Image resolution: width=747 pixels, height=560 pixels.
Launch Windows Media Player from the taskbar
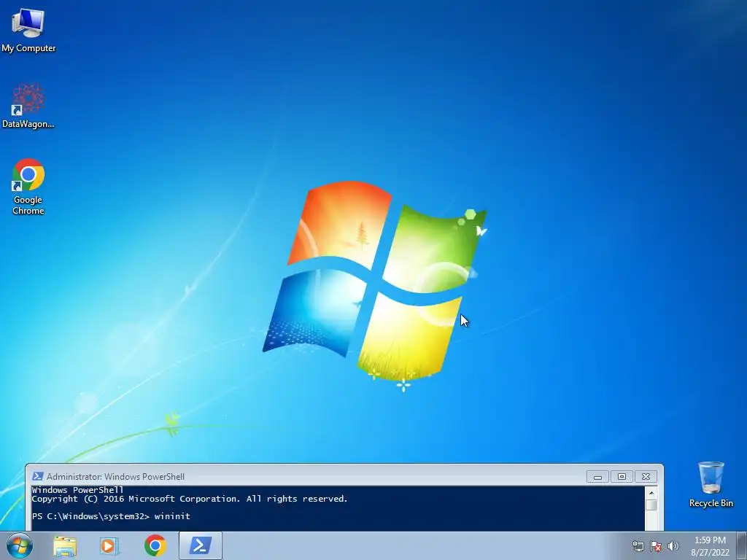coord(109,545)
